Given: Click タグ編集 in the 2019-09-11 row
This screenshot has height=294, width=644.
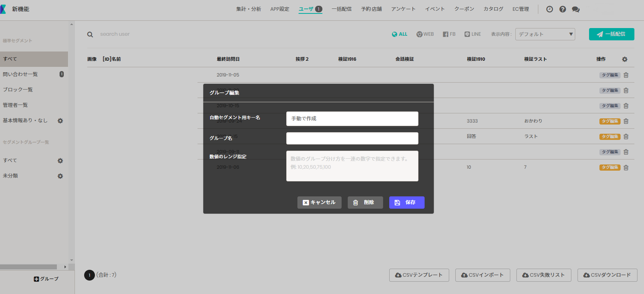Looking at the screenshot, I should (x=610, y=152).
